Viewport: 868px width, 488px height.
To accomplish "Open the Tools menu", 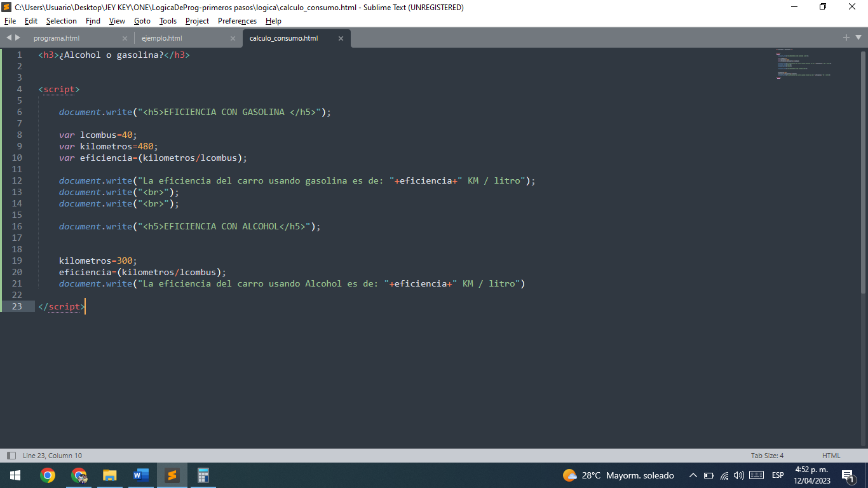I will coord(168,21).
